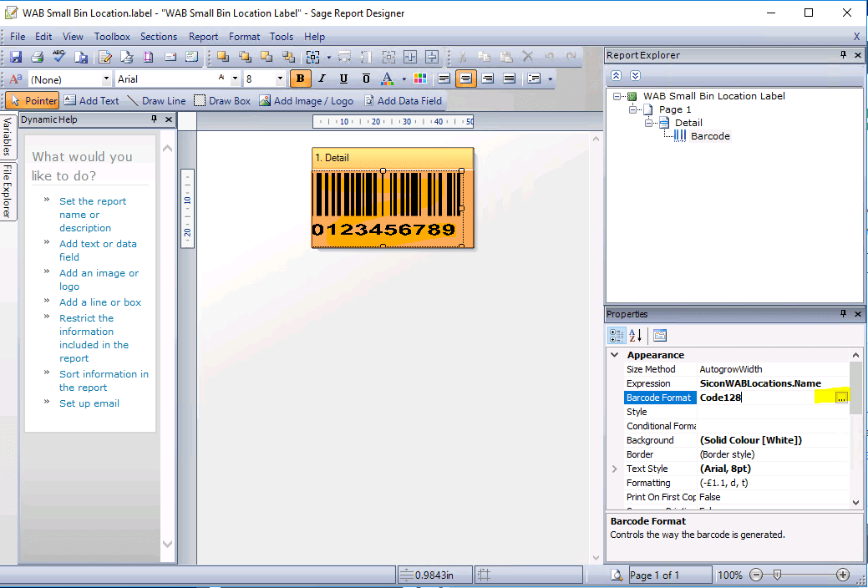Image resolution: width=868 pixels, height=588 pixels.
Task: Click the Expression property value SiconWABLocations.Name
Action: point(773,383)
